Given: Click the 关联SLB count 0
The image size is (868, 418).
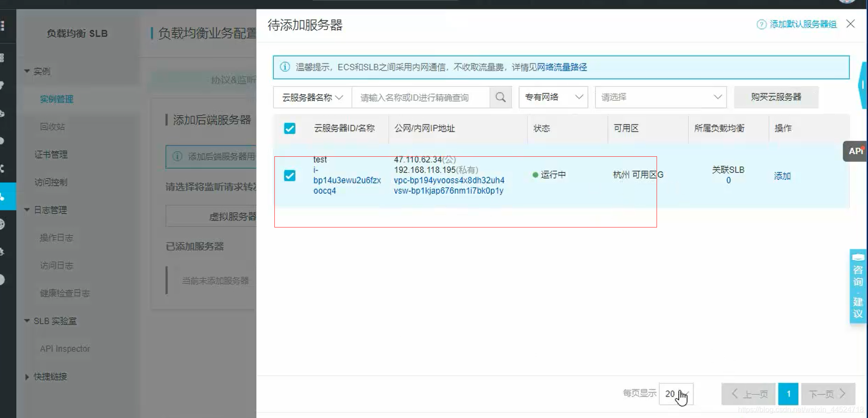Looking at the screenshot, I should [728, 180].
